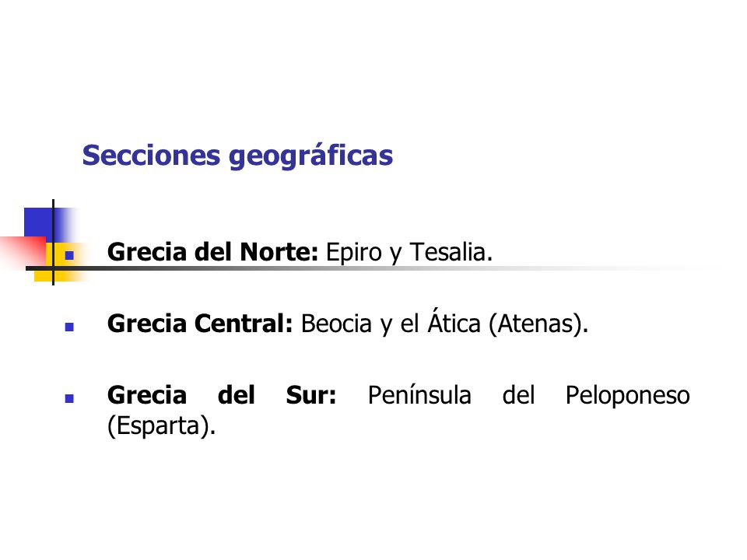Click the text (Esparta).
This screenshot has width=747, height=560.
(x=162, y=425)
